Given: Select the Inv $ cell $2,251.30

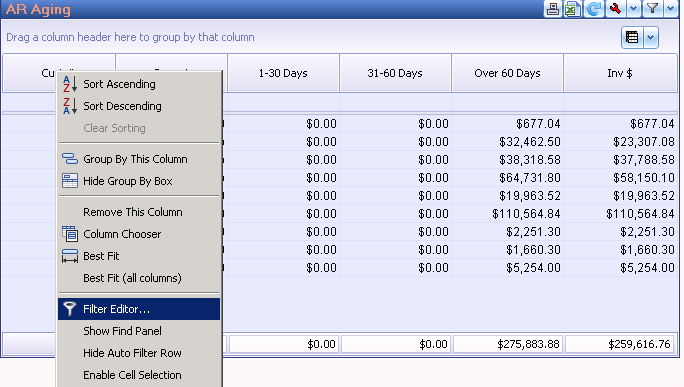Looking at the screenshot, I should (620, 232).
